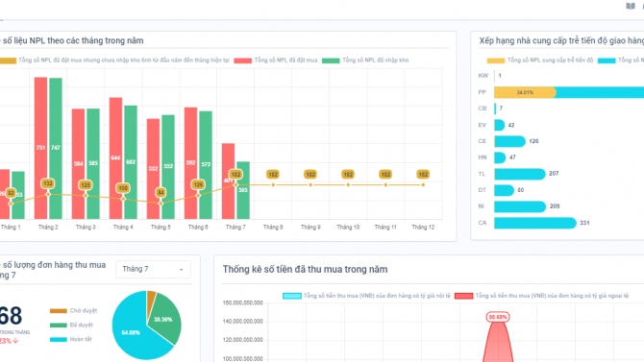Click the 182 marker above Tháng 12
Image resolution: width=644 pixels, height=362 pixels.
click(423, 175)
